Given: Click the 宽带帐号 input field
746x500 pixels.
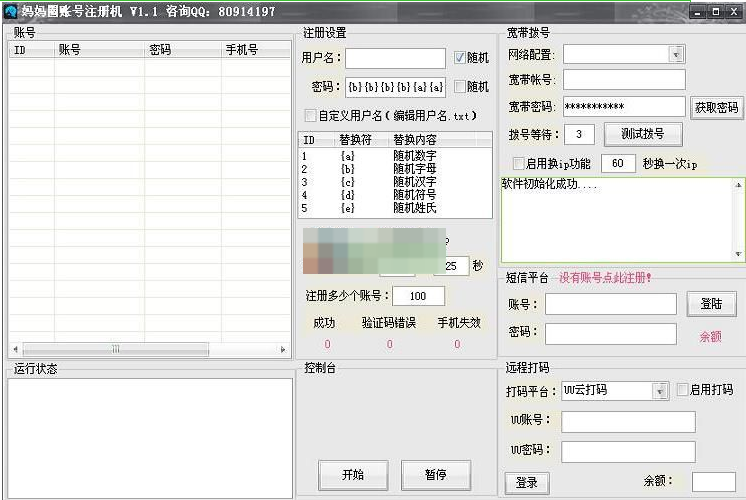Looking at the screenshot, I should [623, 80].
